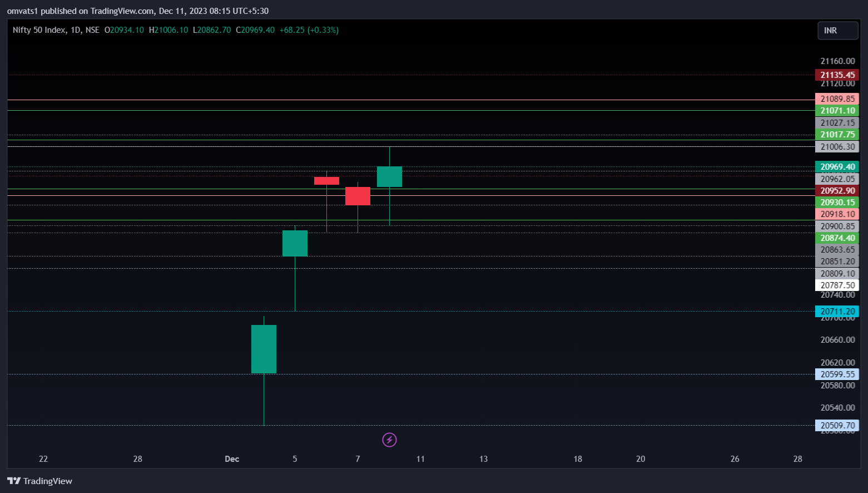Viewport: 868px width, 493px height.
Task: Click date 18 on the time axis
Action: pos(578,459)
